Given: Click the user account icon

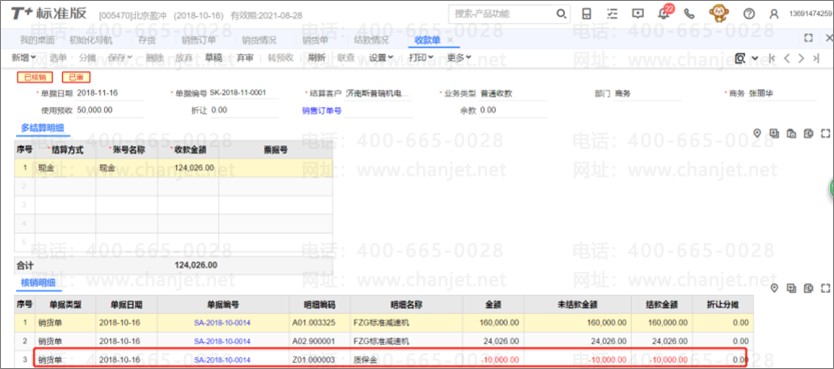Looking at the screenshot, I should pos(774,14).
